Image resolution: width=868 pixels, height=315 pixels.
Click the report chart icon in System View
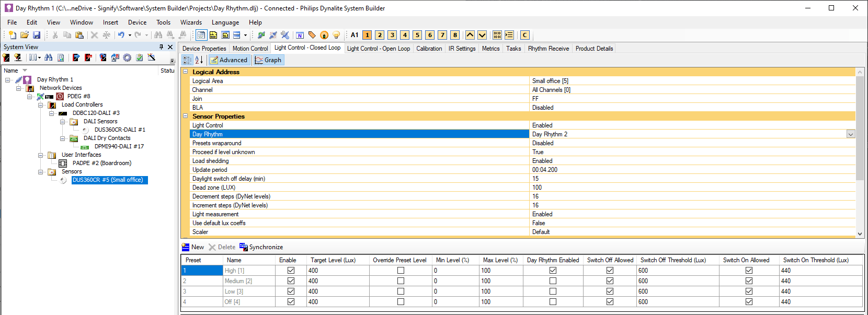(x=61, y=57)
